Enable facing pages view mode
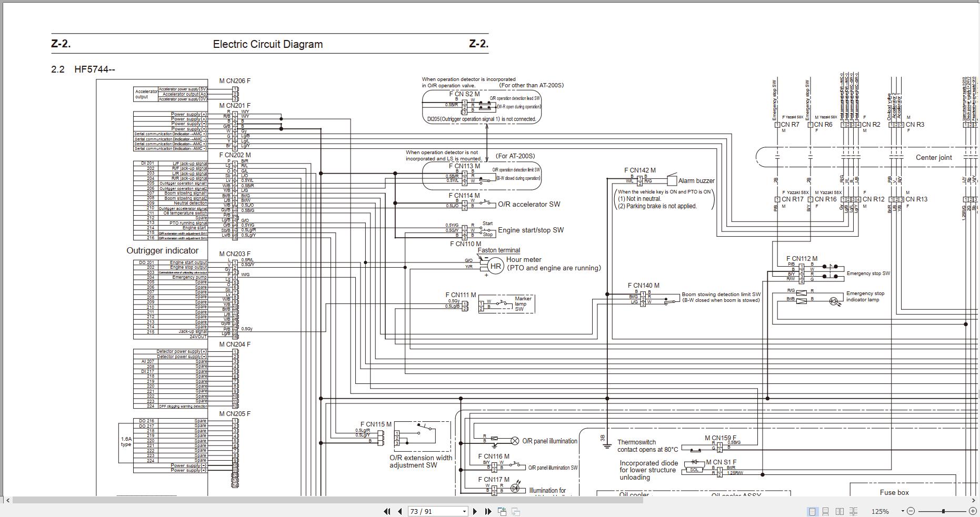 pos(840,511)
